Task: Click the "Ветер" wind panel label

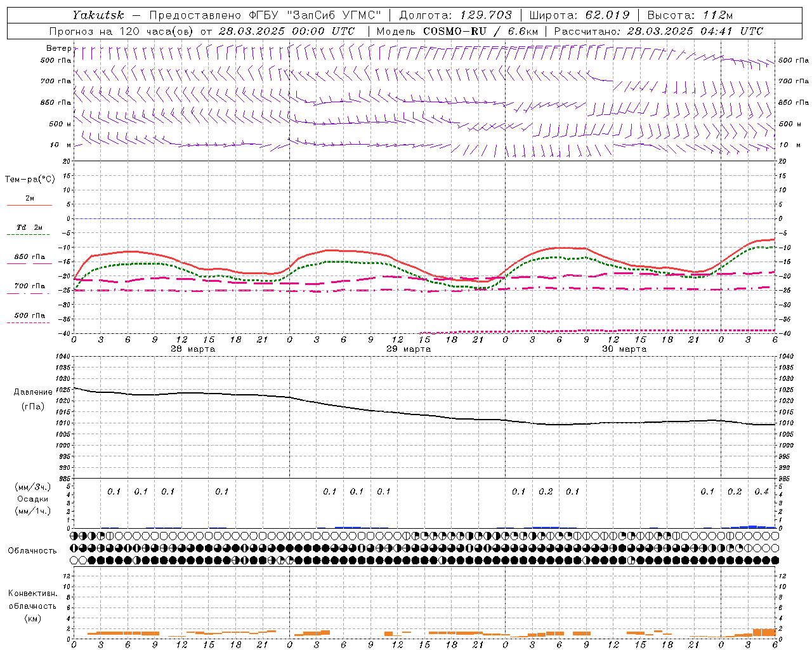Action: 58,48
